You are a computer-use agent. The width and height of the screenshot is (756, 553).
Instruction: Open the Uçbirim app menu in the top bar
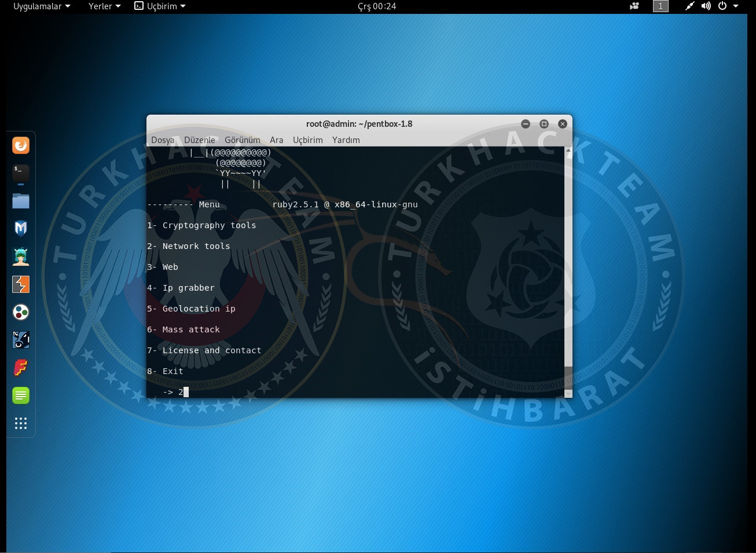[160, 6]
